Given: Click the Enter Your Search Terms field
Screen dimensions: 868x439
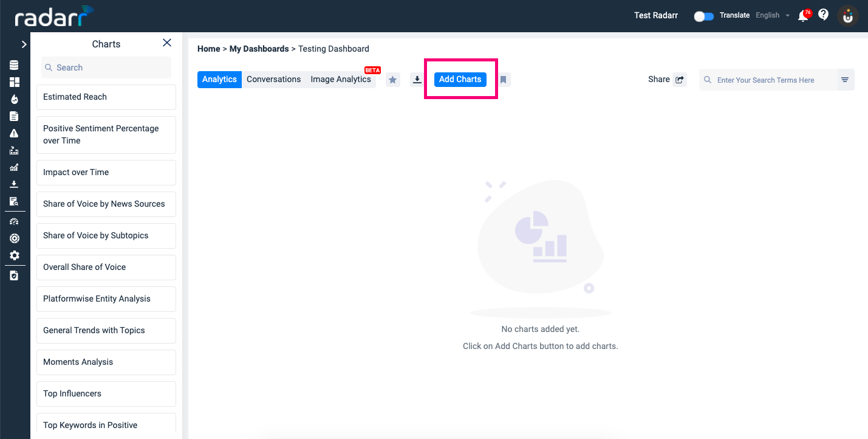Looking at the screenshot, I should point(767,80).
